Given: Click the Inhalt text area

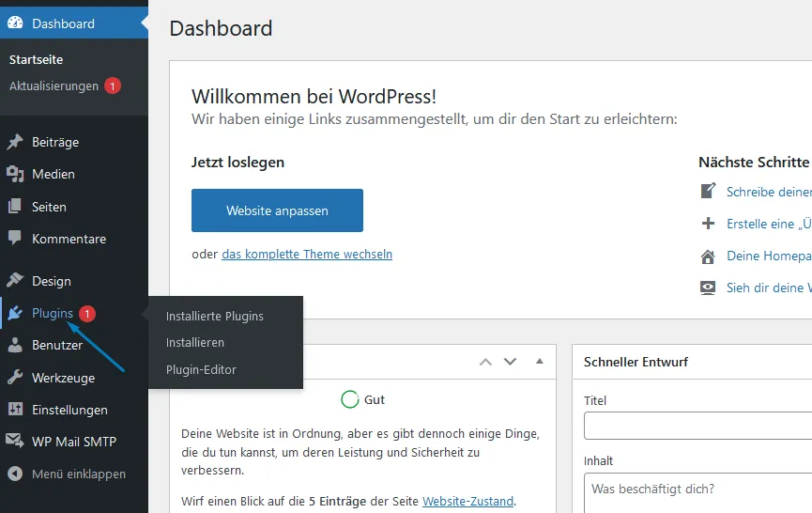Looking at the screenshot, I should (x=697, y=492).
